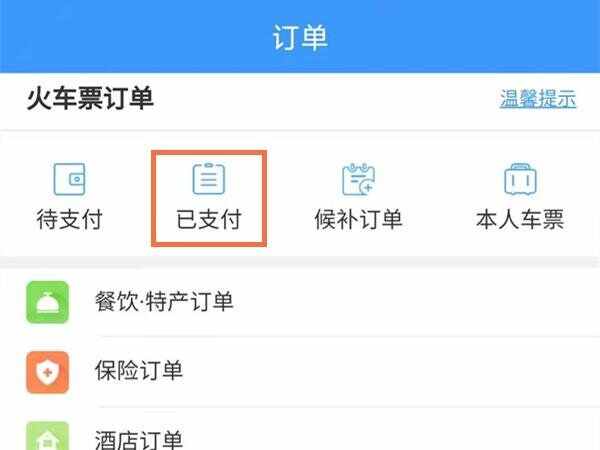This screenshot has width=600, height=450.
Task: Tap empty area right of 餐饮·特产订单
Action: point(415,302)
